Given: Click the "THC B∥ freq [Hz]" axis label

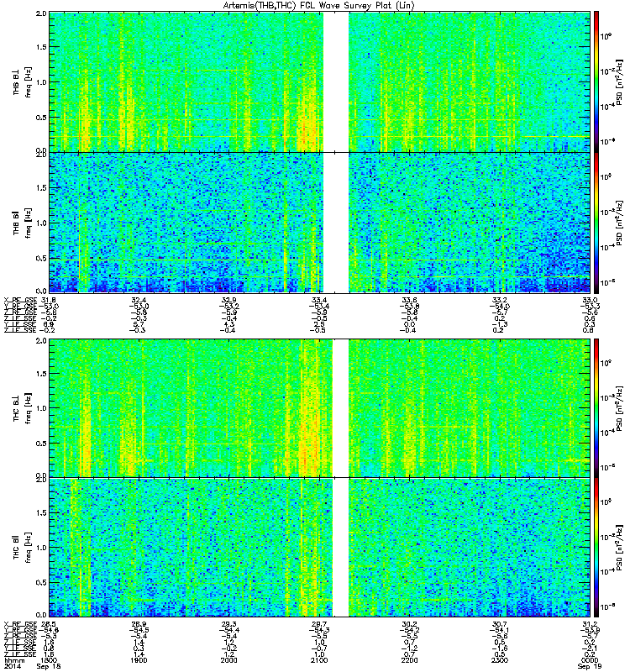Looking at the screenshot, I should [x=23, y=548].
